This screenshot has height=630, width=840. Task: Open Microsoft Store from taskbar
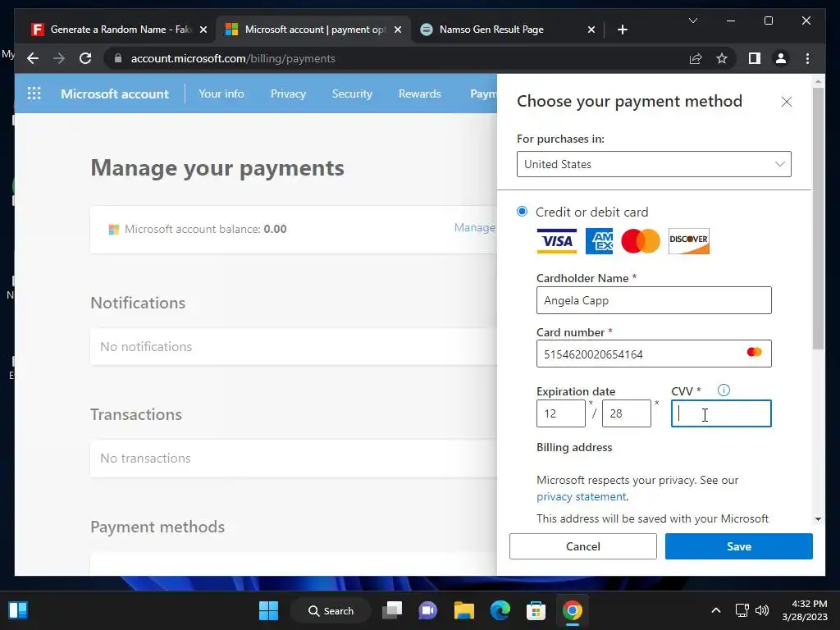536,610
